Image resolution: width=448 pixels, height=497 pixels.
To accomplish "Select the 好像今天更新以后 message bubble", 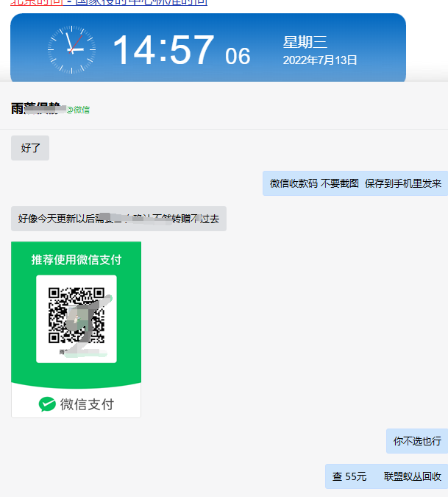I will tap(118, 219).
